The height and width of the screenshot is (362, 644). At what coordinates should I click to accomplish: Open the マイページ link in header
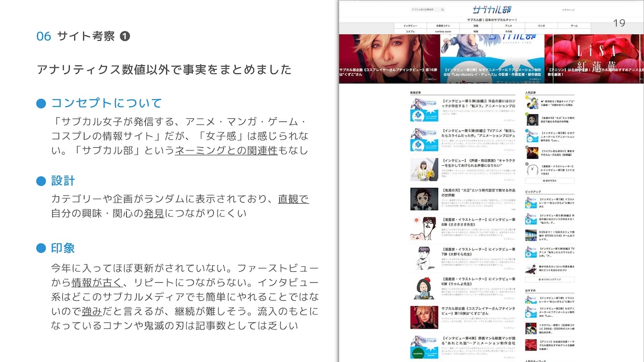click(x=569, y=10)
